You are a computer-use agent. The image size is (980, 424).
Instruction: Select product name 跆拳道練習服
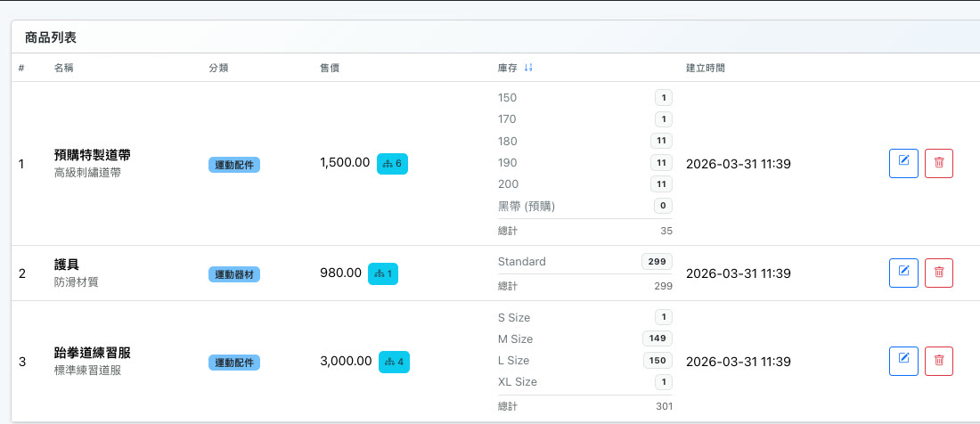pos(92,353)
